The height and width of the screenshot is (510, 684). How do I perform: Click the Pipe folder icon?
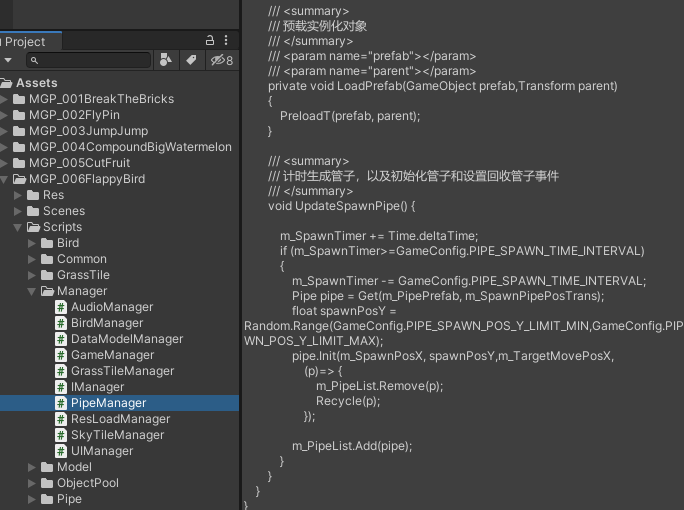click(x=47, y=499)
